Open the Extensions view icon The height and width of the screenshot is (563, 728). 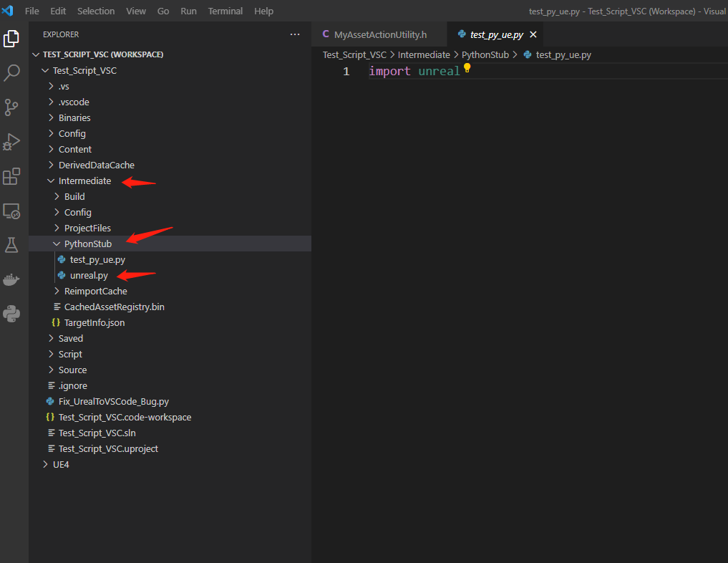tap(11, 176)
